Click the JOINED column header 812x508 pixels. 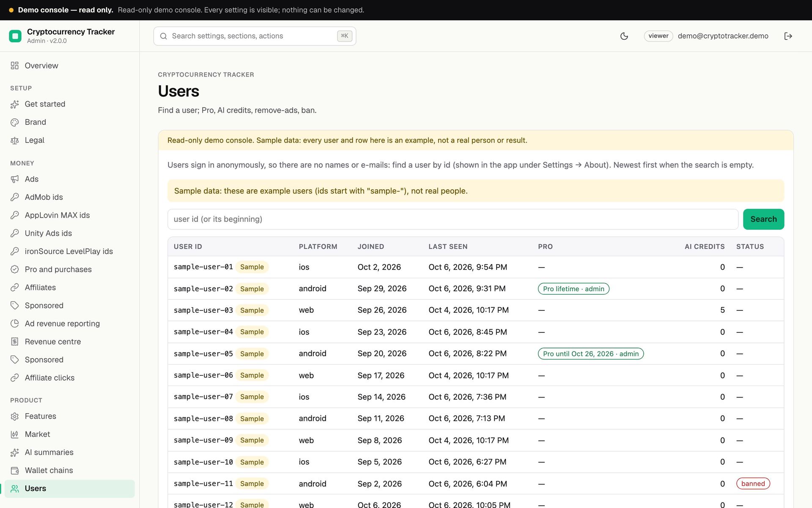371,246
